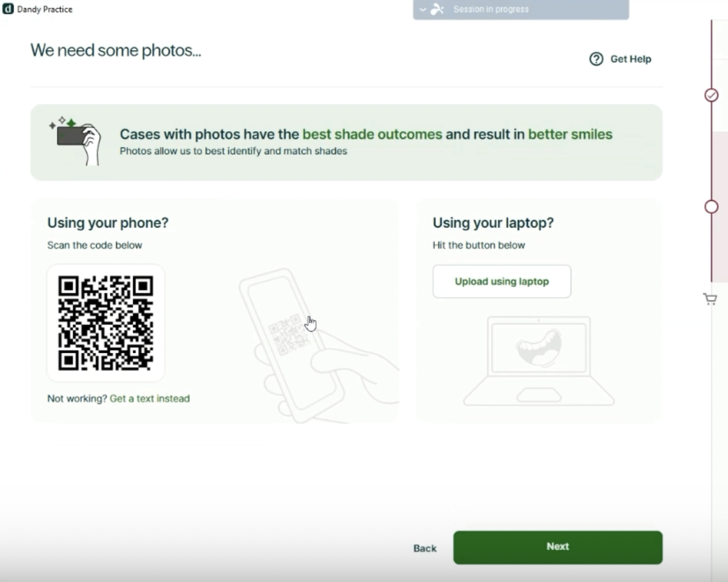Click the QR code image
The width and height of the screenshot is (728, 582).
coord(106,323)
